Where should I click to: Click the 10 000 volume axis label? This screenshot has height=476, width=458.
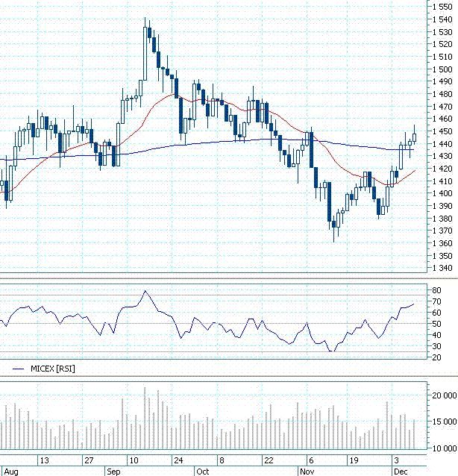pos(445,448)
